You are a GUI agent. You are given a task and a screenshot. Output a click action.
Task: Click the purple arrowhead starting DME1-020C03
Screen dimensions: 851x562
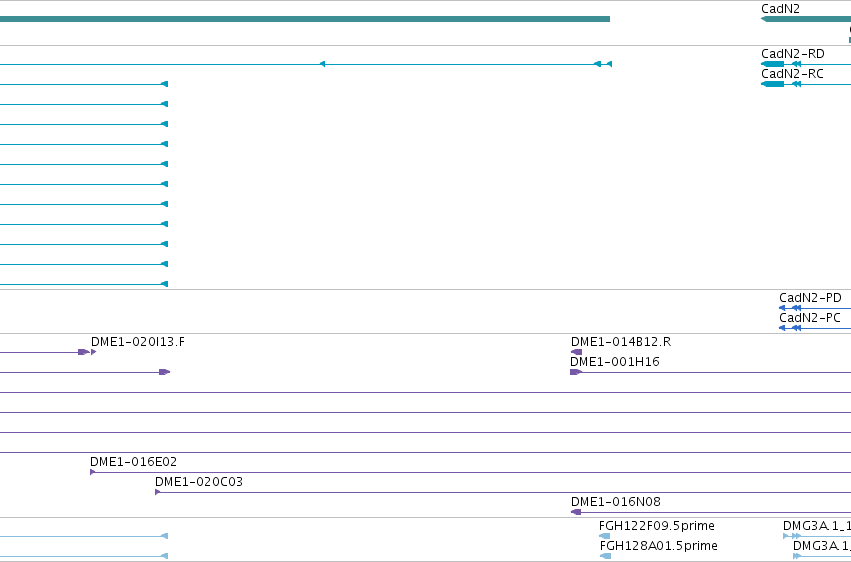point(157,492)
